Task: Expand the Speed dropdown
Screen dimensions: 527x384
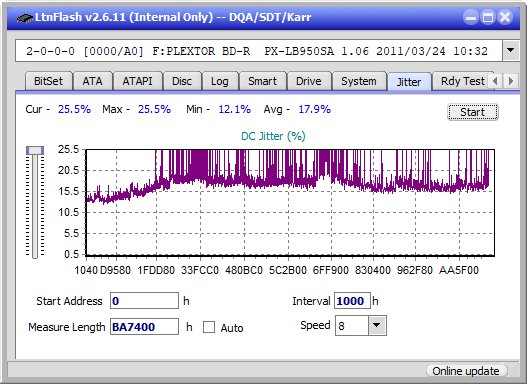Action: 377,325
